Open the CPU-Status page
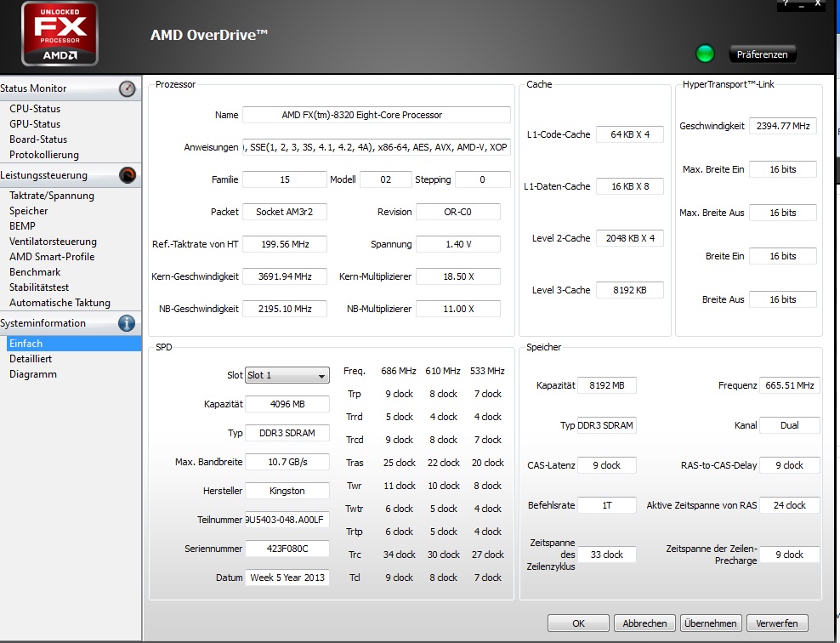This screenshot has width=840, height=643. click(35, 109)
